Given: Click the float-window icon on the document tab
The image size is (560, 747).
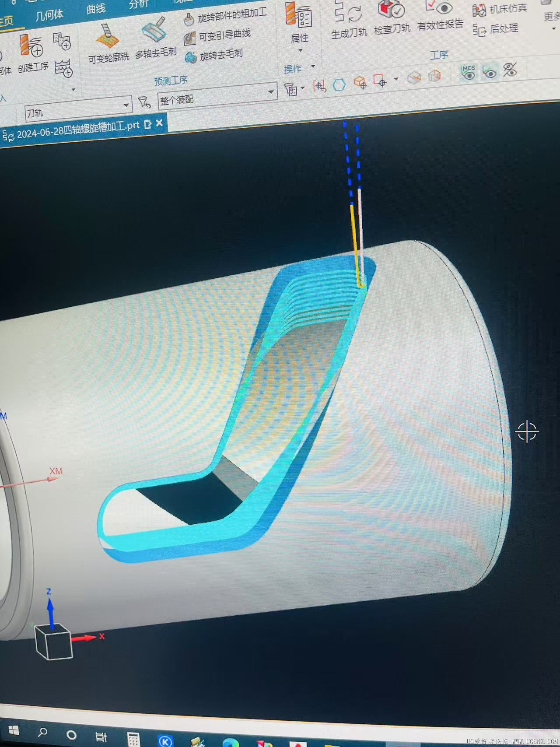Looking at the screenshot, I should 148,124.
